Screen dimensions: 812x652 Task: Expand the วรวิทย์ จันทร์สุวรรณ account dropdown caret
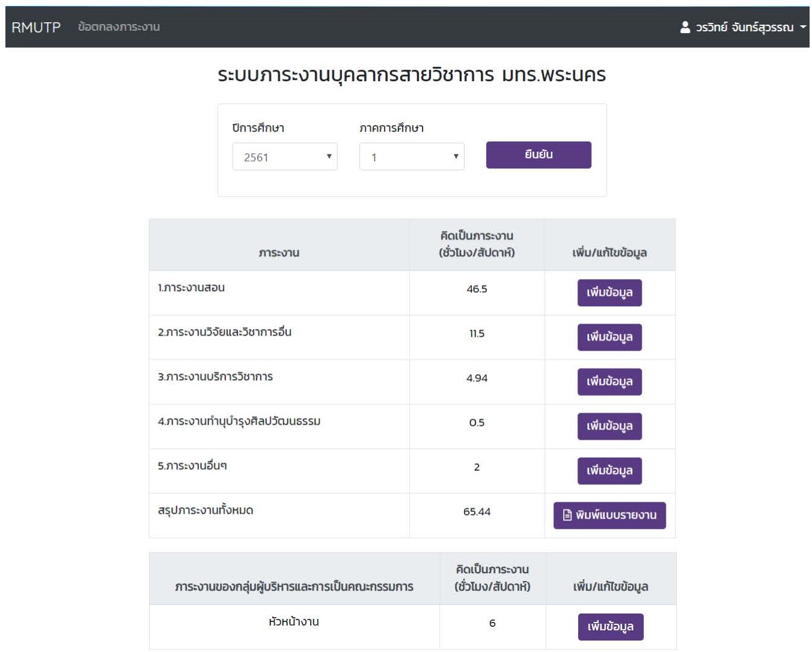pos(802,27)
